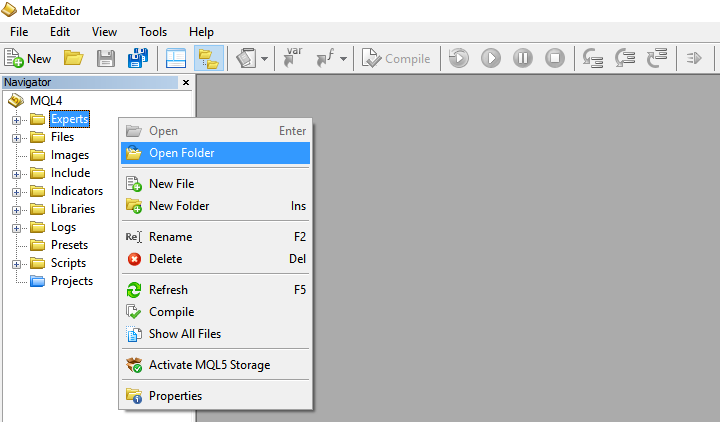
Task: Open the dropdown arrow beside the book icon
Action: tap(264, 59)
